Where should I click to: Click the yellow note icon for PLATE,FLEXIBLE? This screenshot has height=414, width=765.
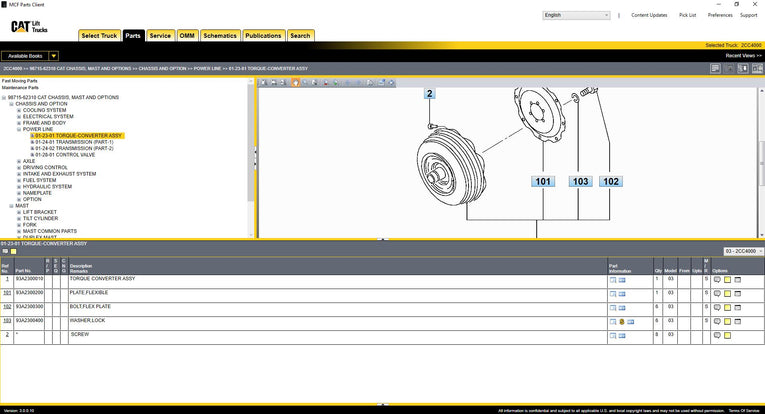(x=727, y=294)
